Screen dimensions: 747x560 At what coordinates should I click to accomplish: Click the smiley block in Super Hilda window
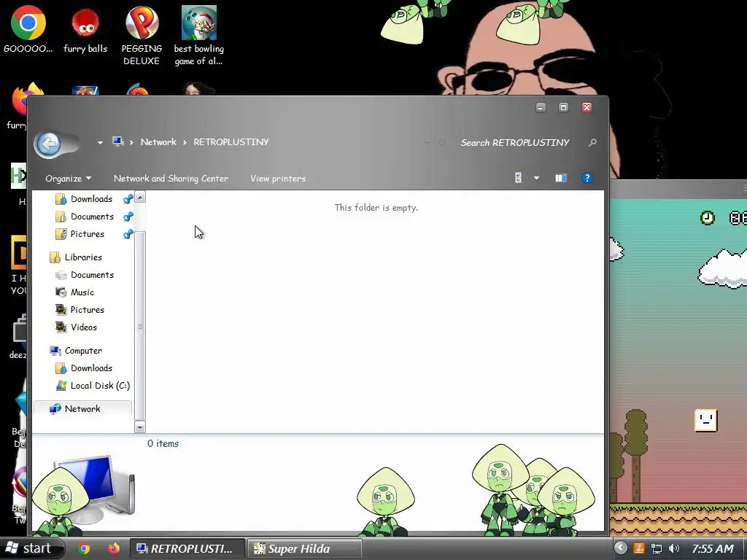click(706, 421)
